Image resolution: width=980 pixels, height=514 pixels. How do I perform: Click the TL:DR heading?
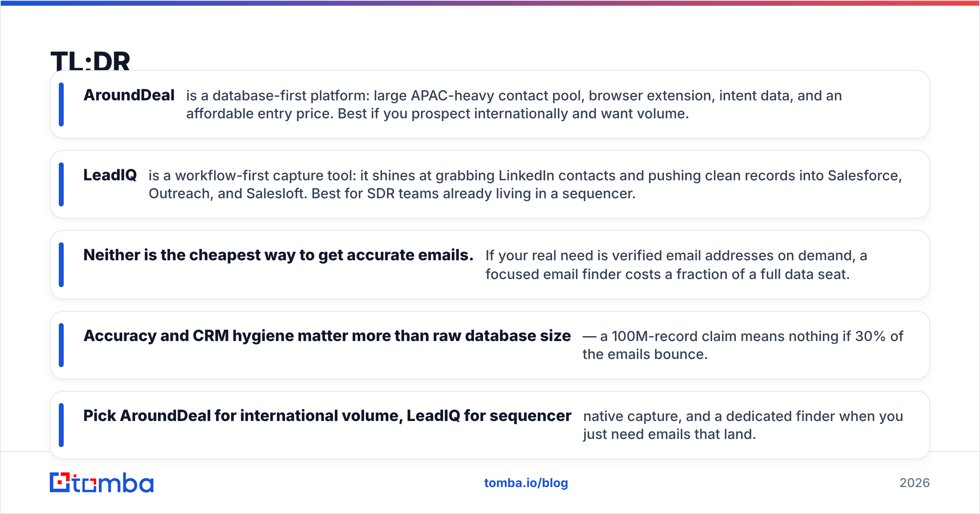[x=90, y=60]
